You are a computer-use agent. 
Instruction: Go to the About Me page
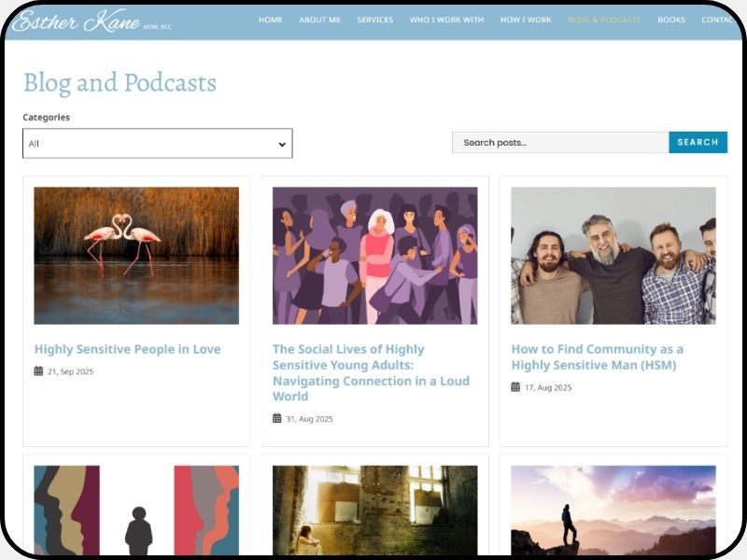coord(319,20)
